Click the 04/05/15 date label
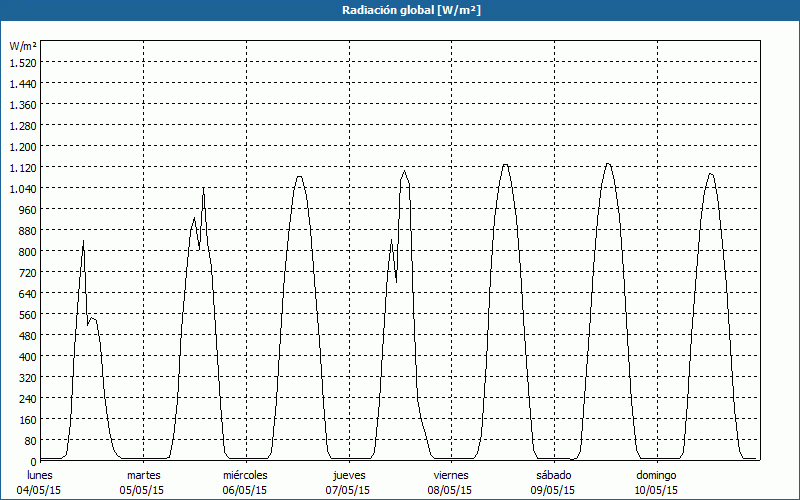Viewport: 800px width, 500px height. (x=40, y=490)
